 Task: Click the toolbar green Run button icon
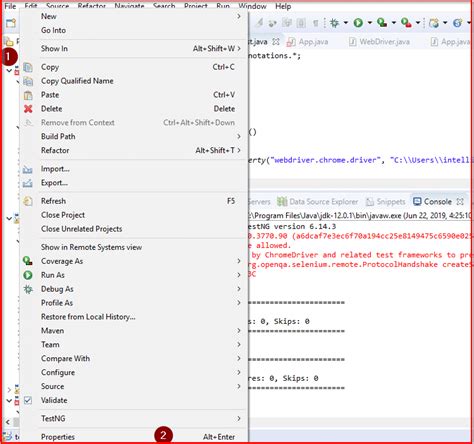[x=358, y=23]
